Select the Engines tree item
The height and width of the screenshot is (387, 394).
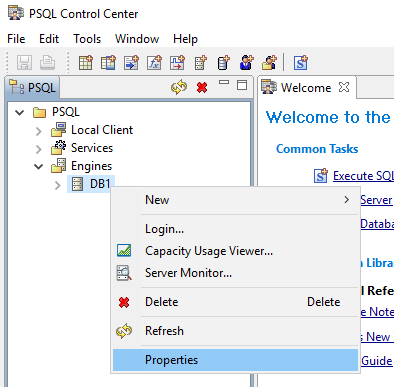click(91, 166)
